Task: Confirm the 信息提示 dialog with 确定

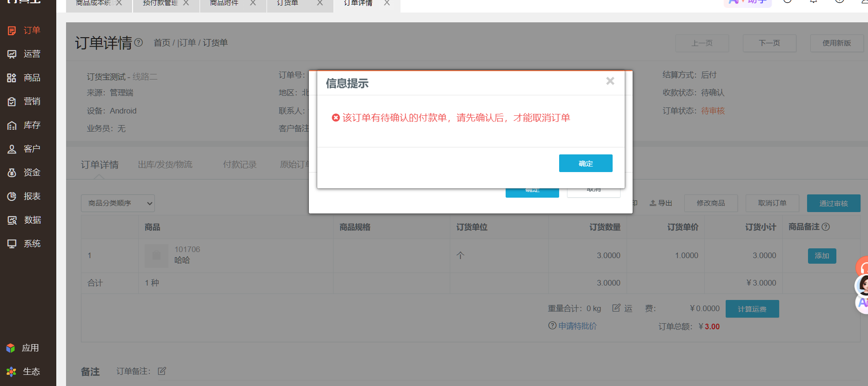Action: coord(586,163)
